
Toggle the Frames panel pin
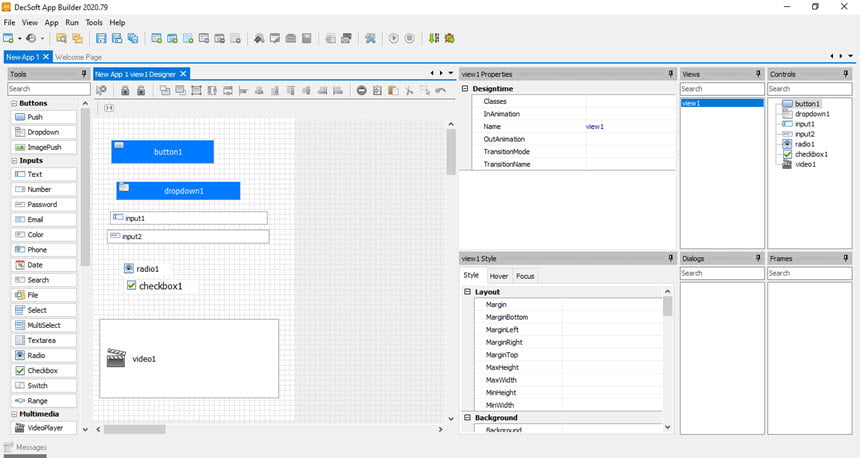(846, 258)
